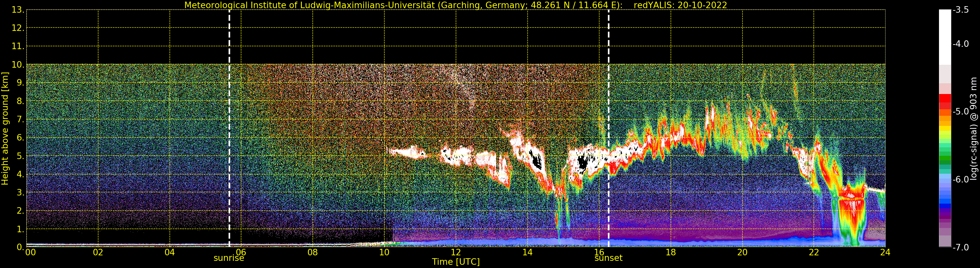Click the height axis tick '7.'
Viewport: 980px width, 268px height.
[x=20, y=119]
